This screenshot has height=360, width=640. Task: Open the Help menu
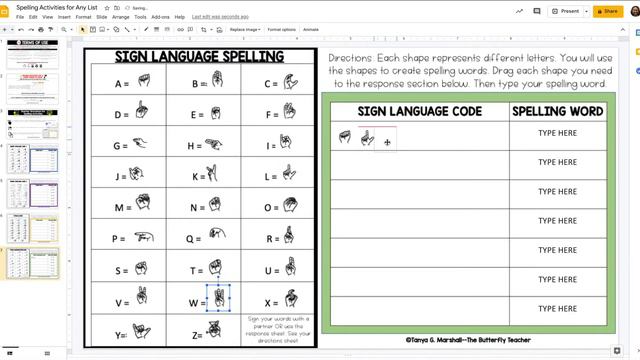pos(180,17)
